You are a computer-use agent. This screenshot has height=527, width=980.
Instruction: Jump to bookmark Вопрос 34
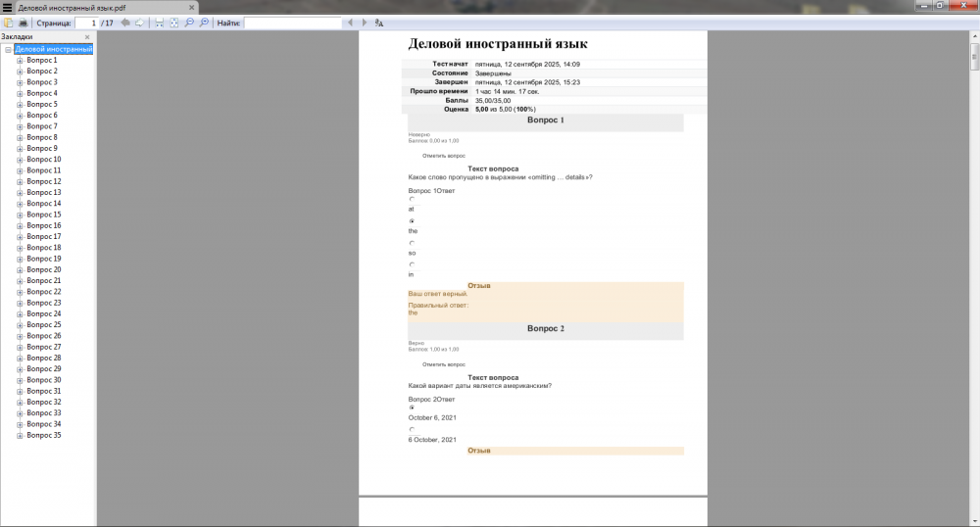[x=44, y=424]
